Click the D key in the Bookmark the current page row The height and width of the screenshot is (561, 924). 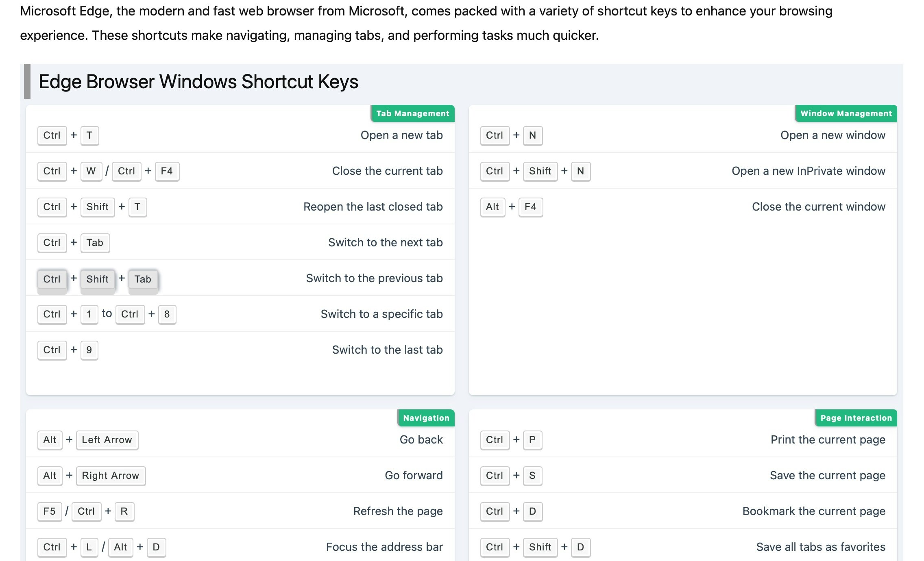(532, 511)
